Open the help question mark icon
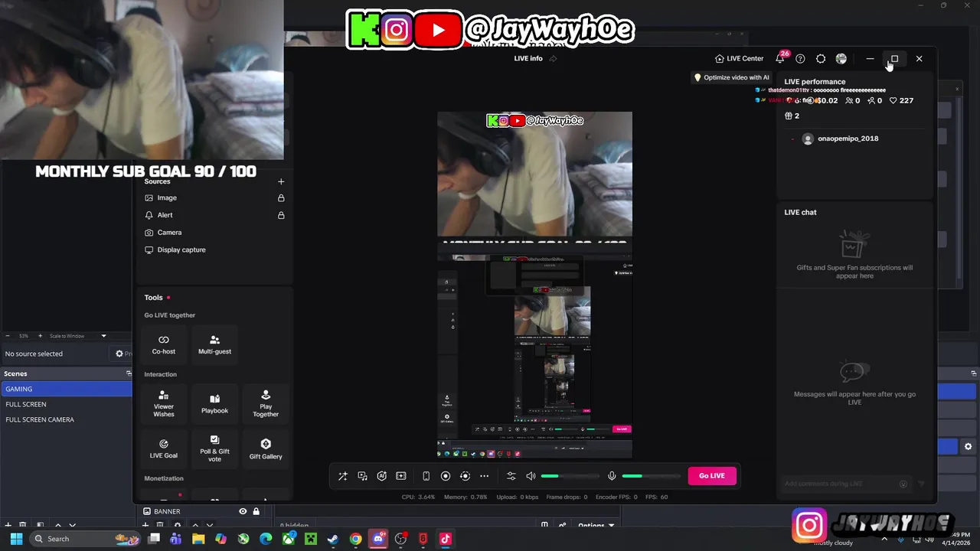980x551 pixels. [x=800, y=59]
